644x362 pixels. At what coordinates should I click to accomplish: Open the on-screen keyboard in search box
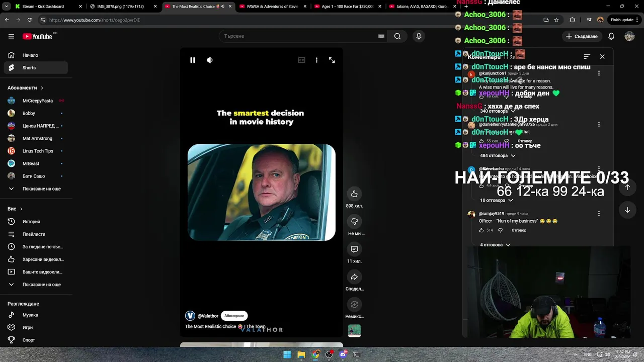[381, 36]
